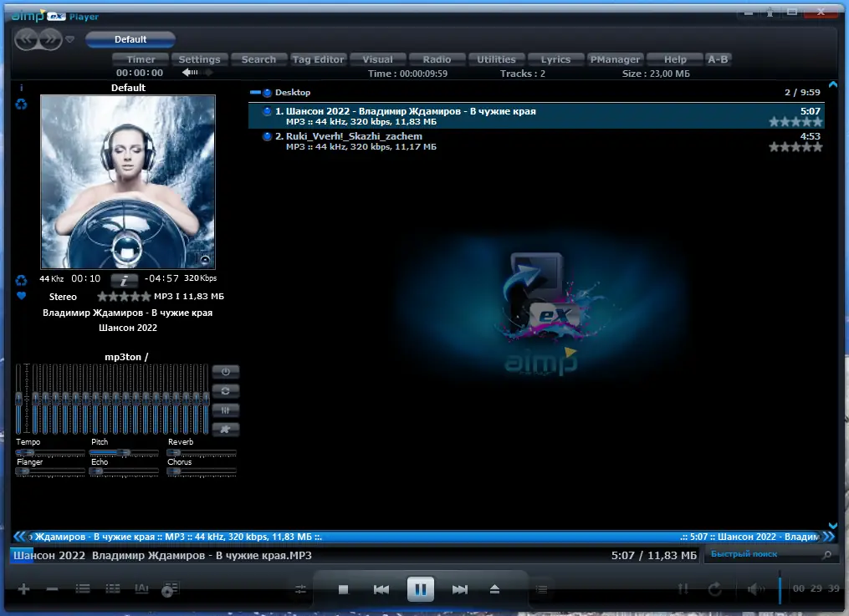
Task: Open the PManager tab
Action: pos(615,59)
